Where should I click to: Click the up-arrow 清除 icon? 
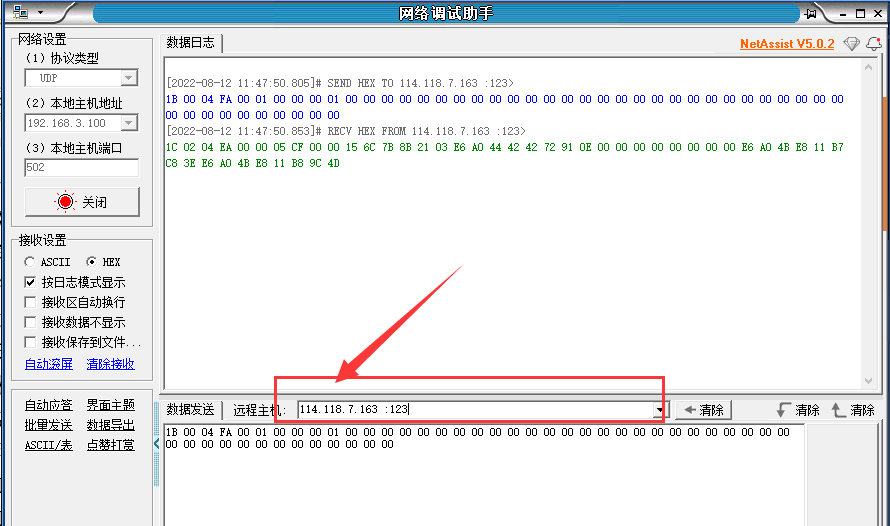click(x=838, y=410)
